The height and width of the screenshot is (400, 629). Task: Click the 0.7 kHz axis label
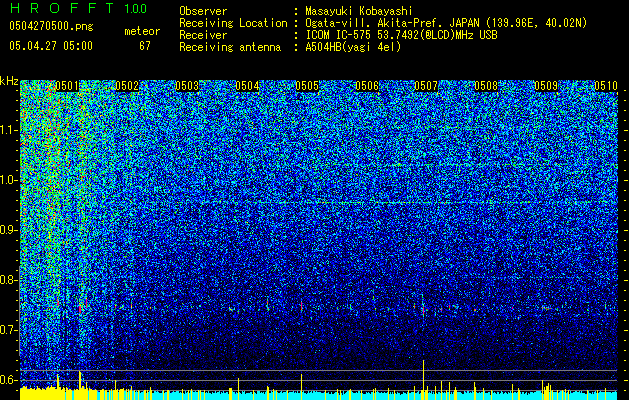[9, 330]
